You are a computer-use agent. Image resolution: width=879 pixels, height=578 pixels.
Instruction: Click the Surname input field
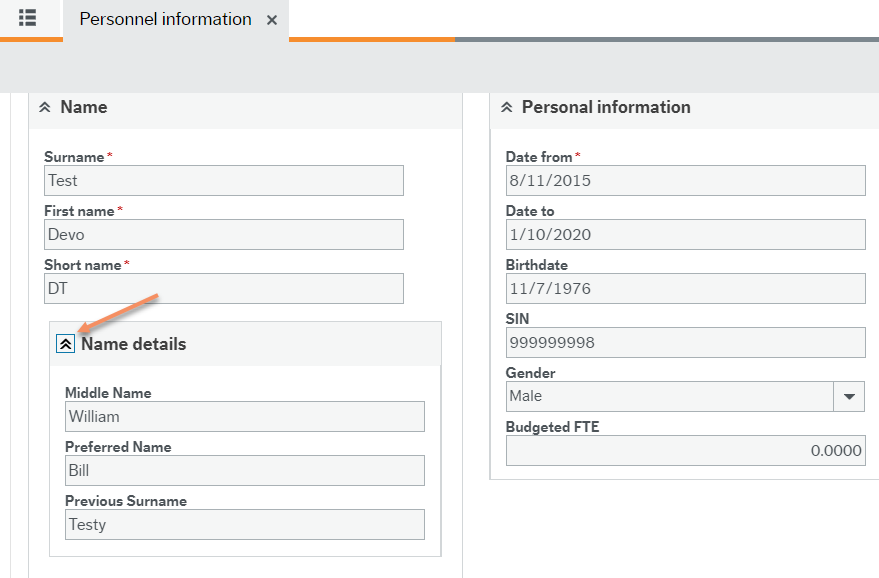tap(224, 181)
